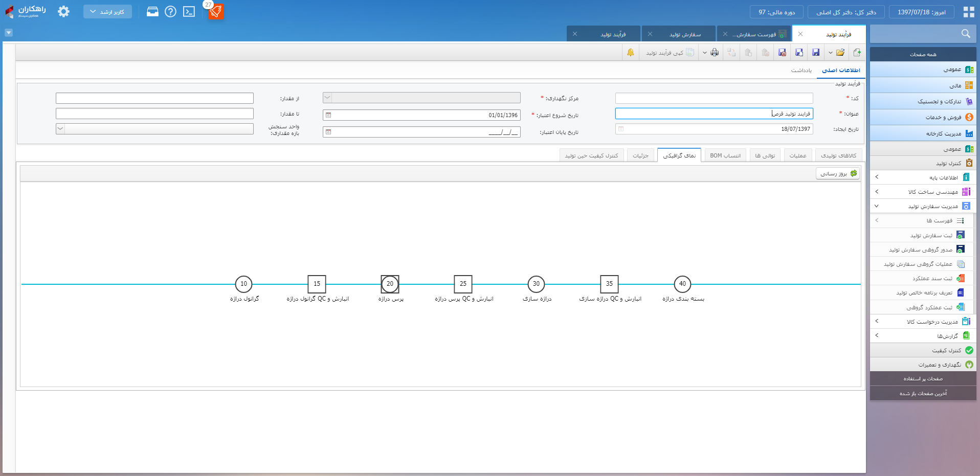Open the print options dropdown arrow
Viewport: 980px width, 476px height.
point(705,53)
